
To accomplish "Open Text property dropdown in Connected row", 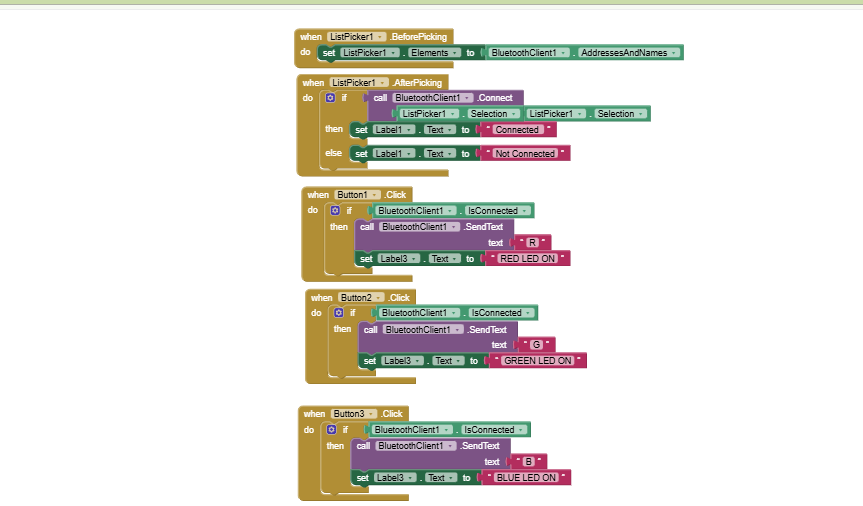I will (x=440, y=130).
